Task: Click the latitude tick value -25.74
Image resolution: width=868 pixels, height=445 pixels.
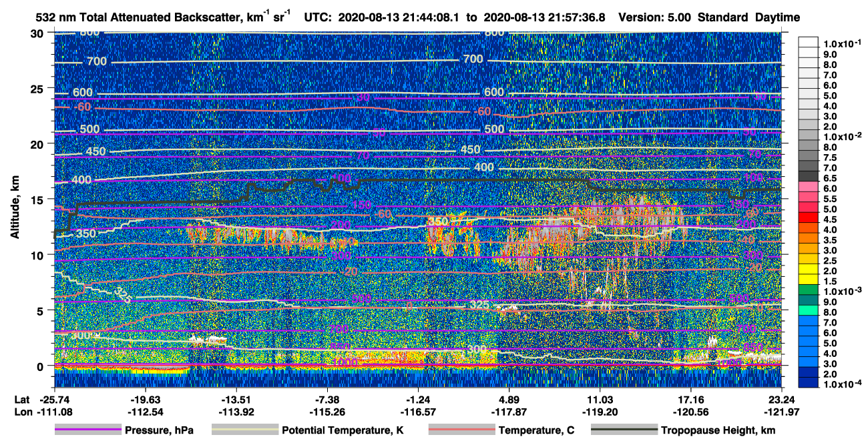Action: click(54, 399)
